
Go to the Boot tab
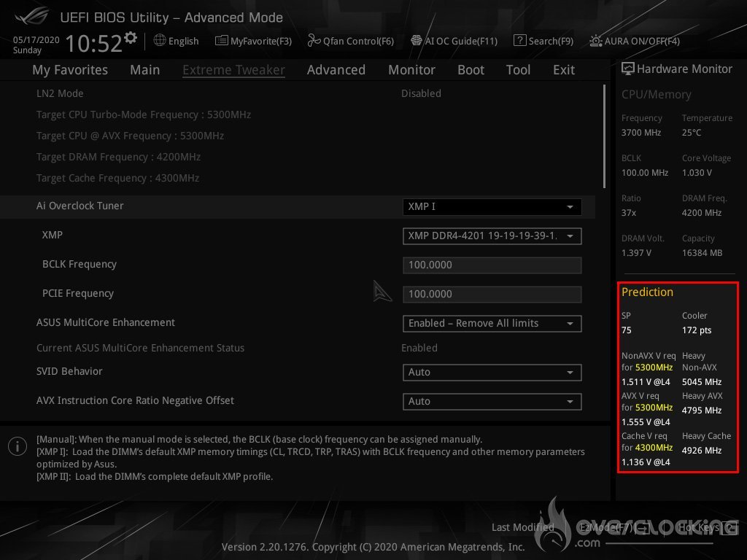pyautogui.click(x=471, y=70)
